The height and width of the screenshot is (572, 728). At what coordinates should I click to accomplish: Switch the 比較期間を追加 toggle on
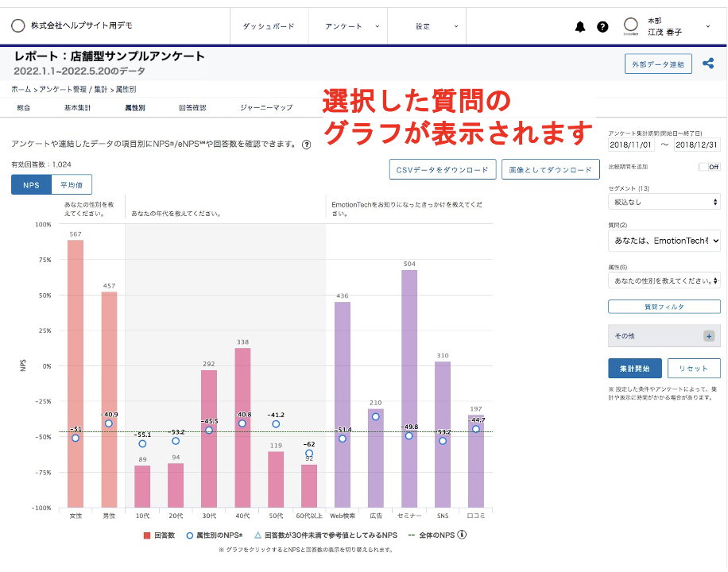pyautogui.click(x=710, y=167)
